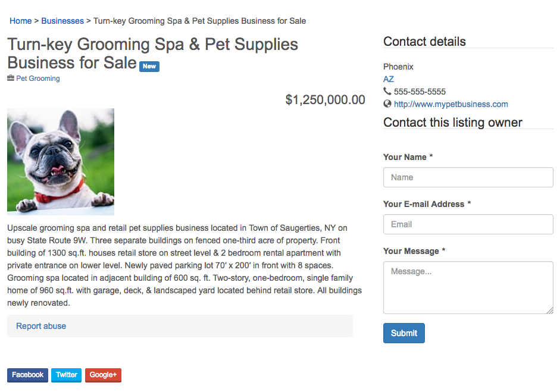Open the French bulldog photo
The width and height of the screenshot is (560, 392).
(x=60, y=161)
